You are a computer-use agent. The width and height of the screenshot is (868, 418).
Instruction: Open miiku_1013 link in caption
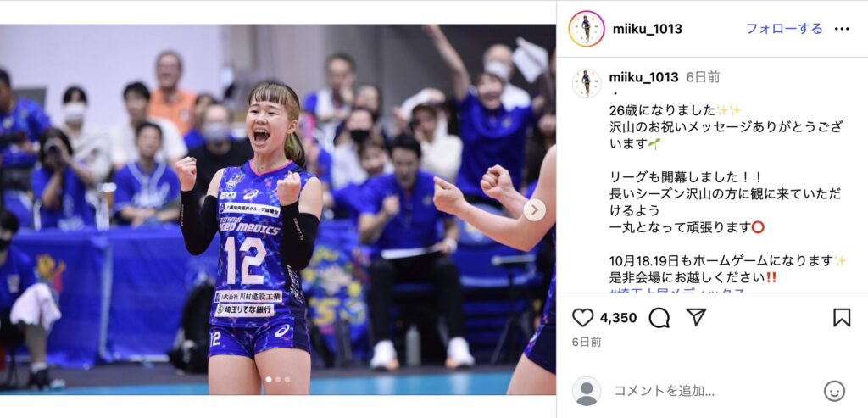[643, 77]
